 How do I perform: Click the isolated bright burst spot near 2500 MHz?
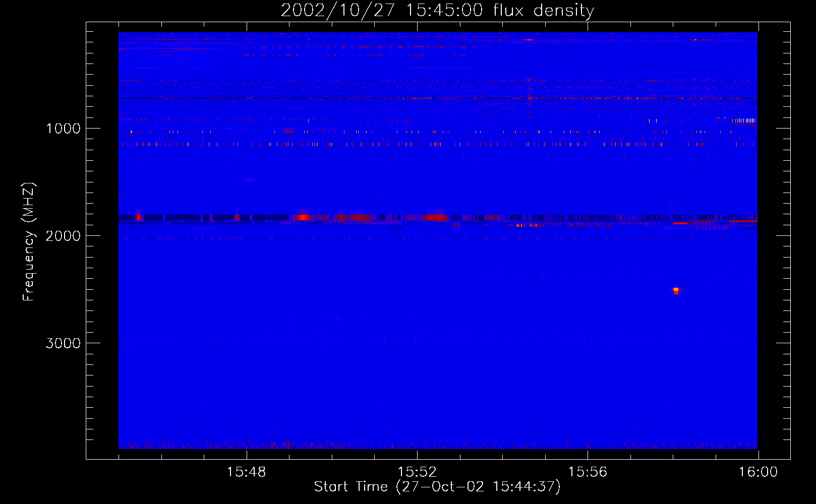[676, 290]
